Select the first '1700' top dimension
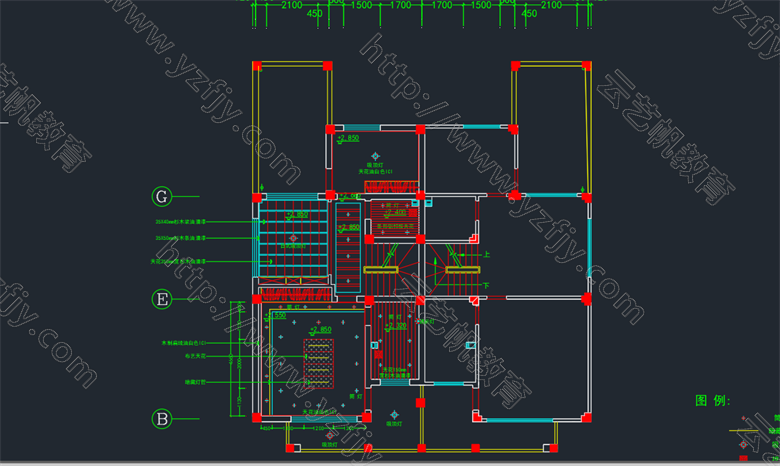 click(400, 5)
